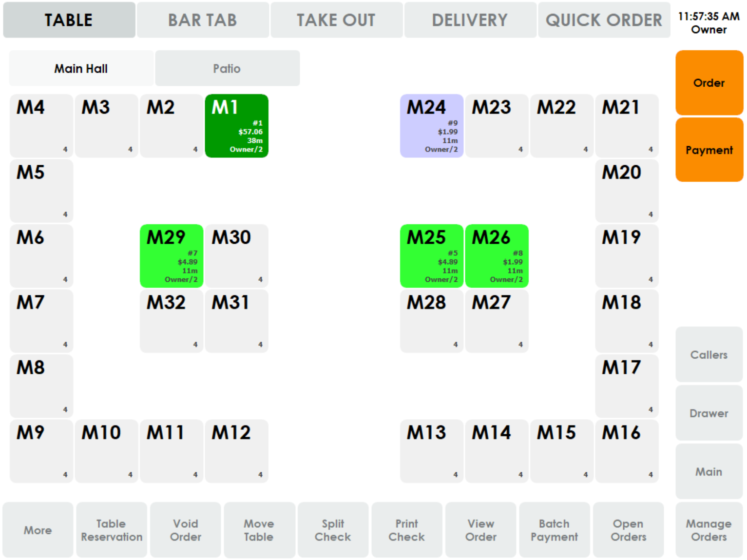Open the DELIVERY tab

point(470,20)
